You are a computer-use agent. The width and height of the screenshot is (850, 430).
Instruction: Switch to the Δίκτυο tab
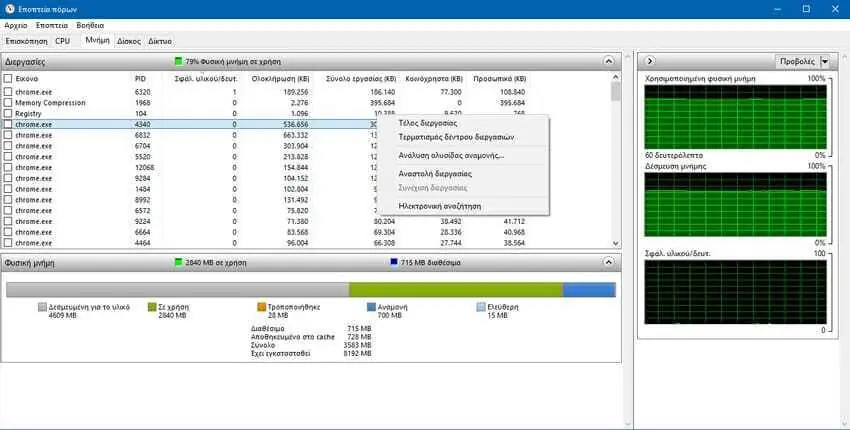pos(160,41)
